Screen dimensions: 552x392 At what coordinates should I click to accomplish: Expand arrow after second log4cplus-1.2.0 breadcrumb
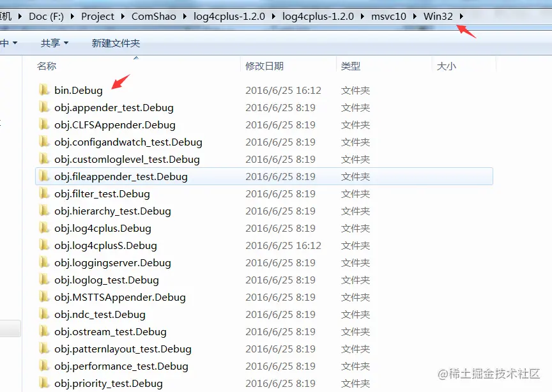(362, 16)
